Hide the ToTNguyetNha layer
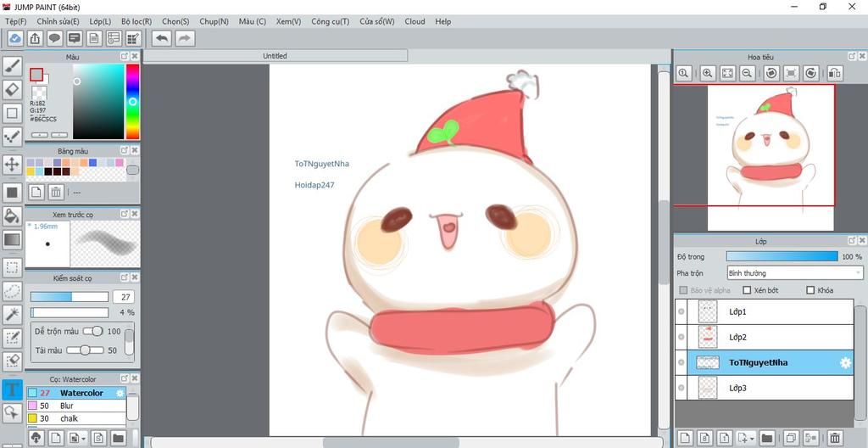 [x=681, y=362]
